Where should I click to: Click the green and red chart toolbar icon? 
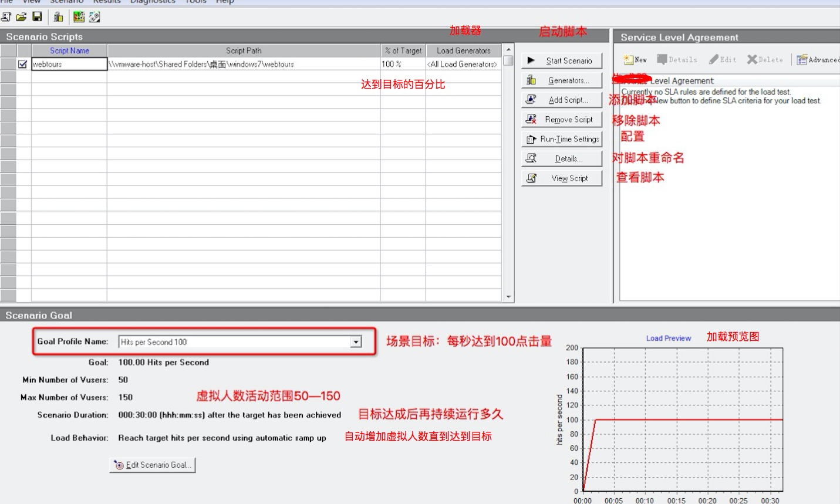tap(79, 17)
